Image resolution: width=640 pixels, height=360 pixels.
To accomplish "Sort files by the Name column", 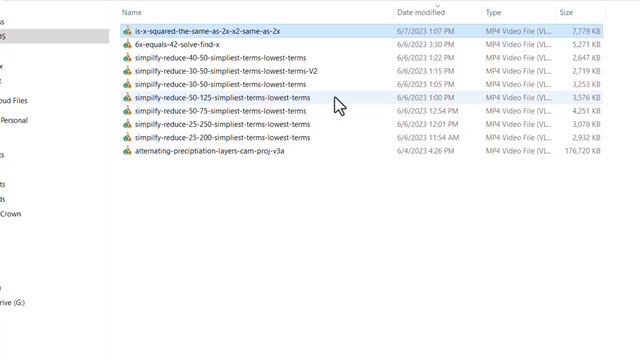I will tap(131, 13).
